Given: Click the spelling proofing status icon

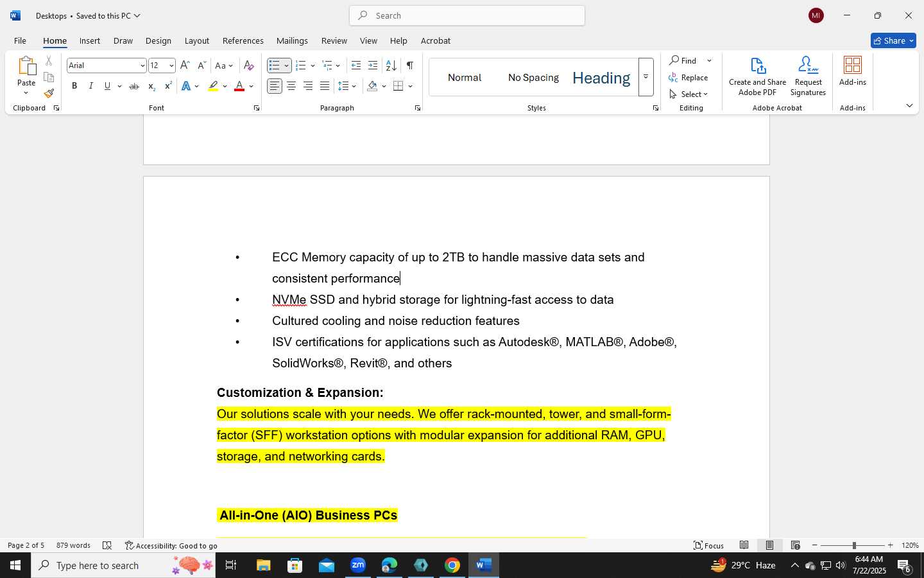Looking at the screenshot, I should [x=107, y=545].
